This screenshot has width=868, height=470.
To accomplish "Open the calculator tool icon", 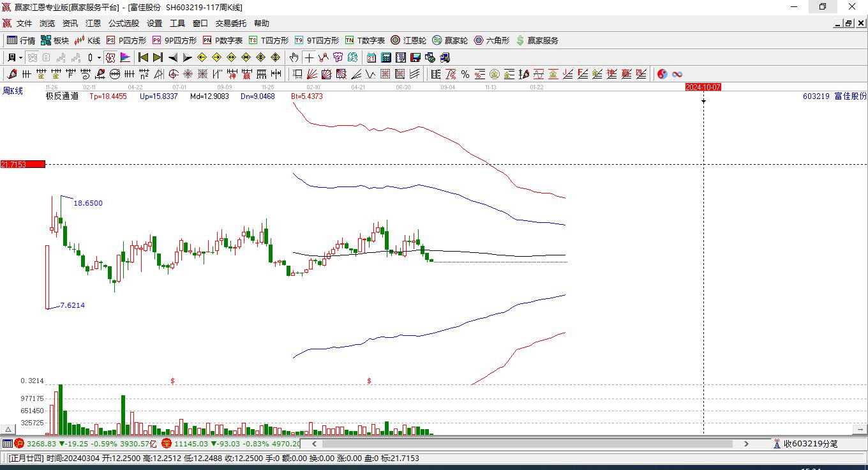I will coord(385,57).
